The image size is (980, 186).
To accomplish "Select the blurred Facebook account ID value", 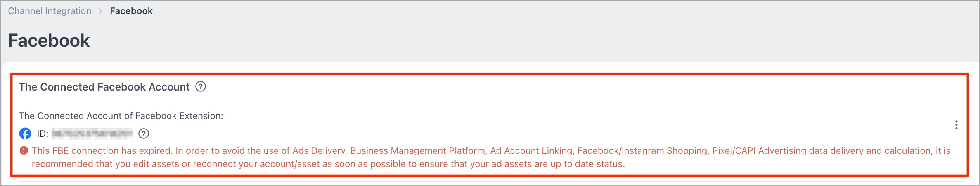I will [x=92, y=134].
